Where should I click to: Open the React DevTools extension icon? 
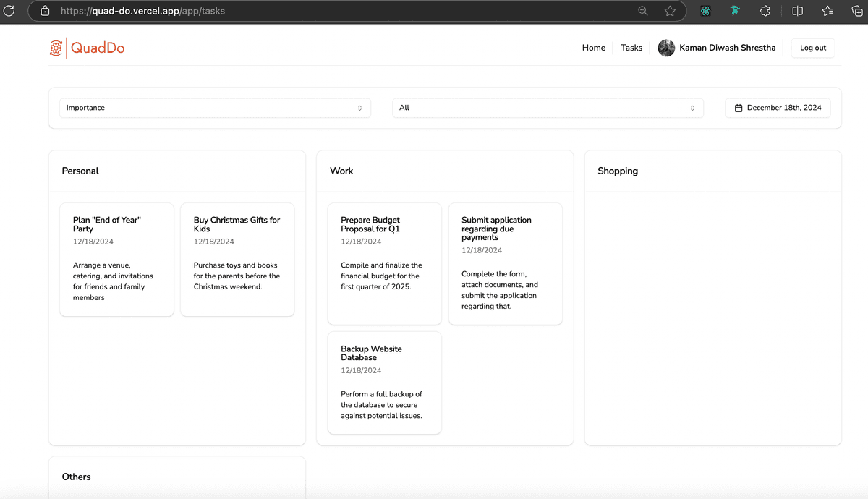point(706,11)
